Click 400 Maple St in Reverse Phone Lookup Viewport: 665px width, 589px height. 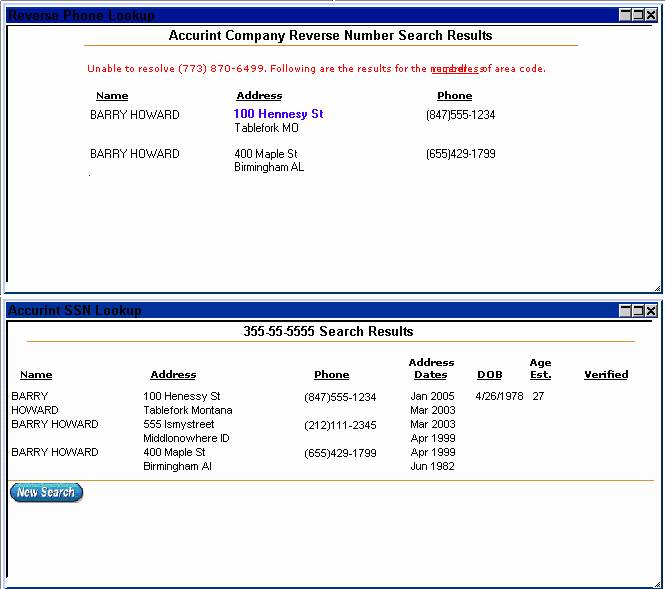pyautogui.click(x=266, y=154)
